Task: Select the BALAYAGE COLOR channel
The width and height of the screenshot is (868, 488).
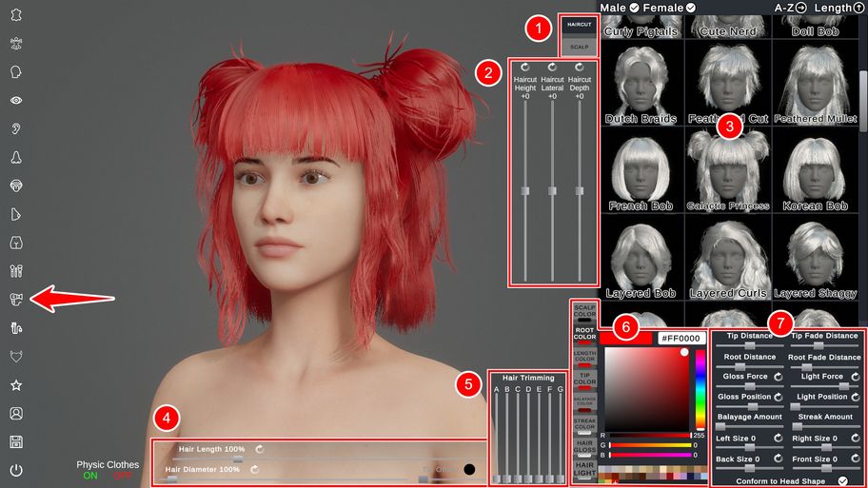Action: click(584, 402)
